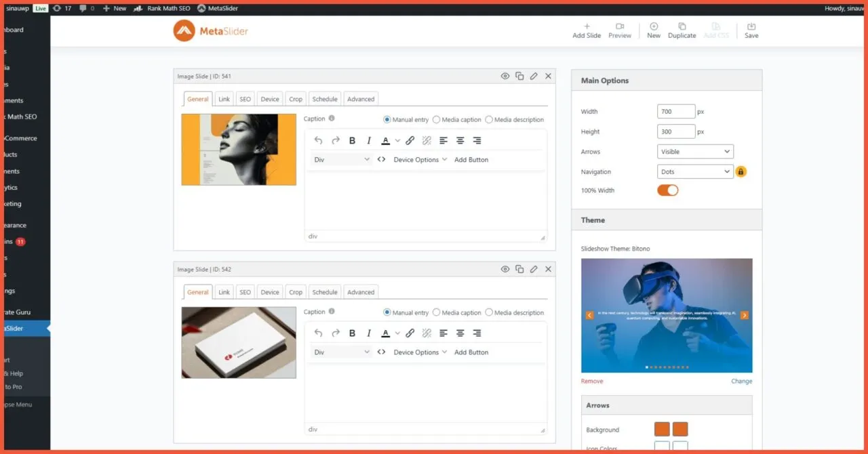868x454 pixels.
Task: Click Add Button in second slide editor
Action: (471, 352)
